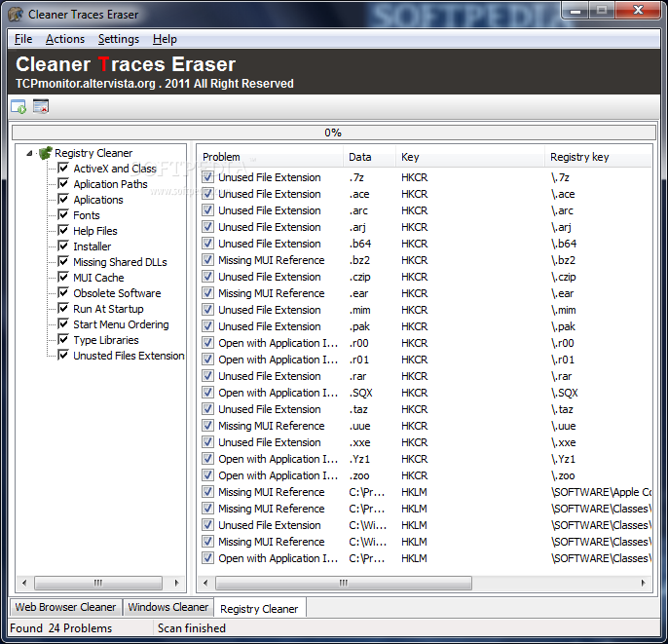
Task: Sort by the Data column header
Action: tap(369, 157)
